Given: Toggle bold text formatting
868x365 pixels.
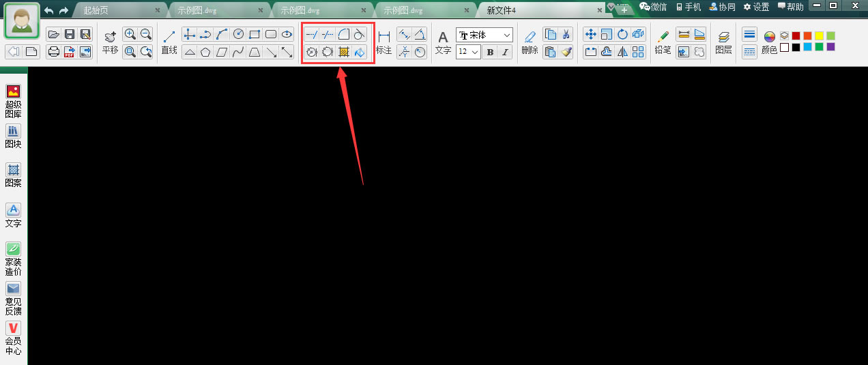Looking at the screenshot, I should point(489,52).
